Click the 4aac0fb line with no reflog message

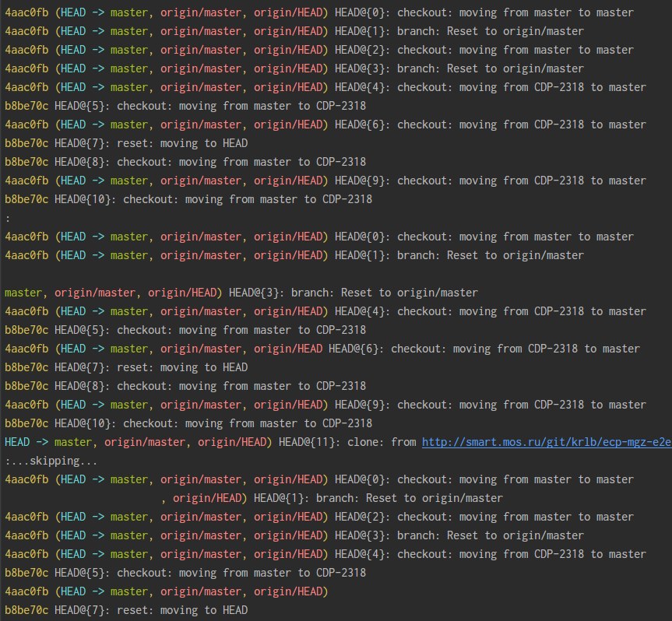point(167,591)
